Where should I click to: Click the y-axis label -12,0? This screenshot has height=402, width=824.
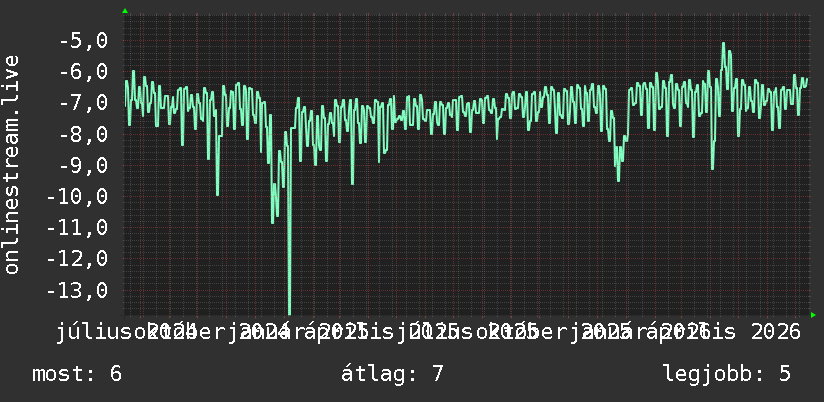(x=77, y=259)
